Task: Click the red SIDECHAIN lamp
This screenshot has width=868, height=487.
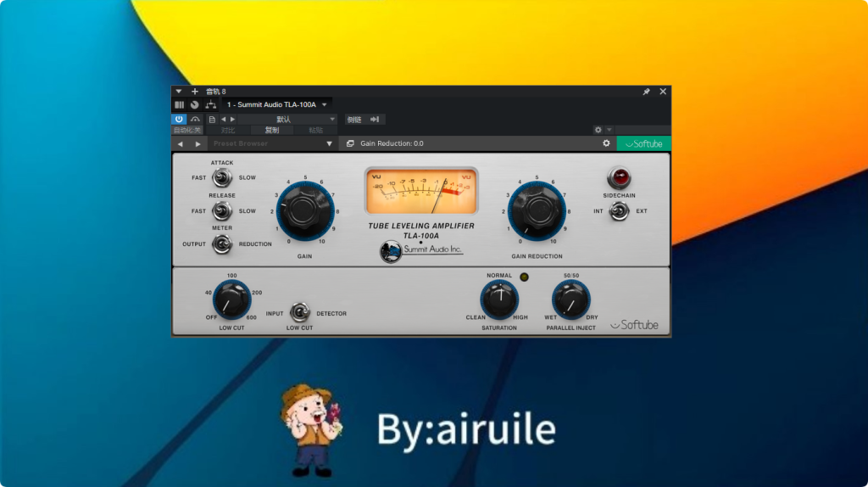Action: coord(619,178)
